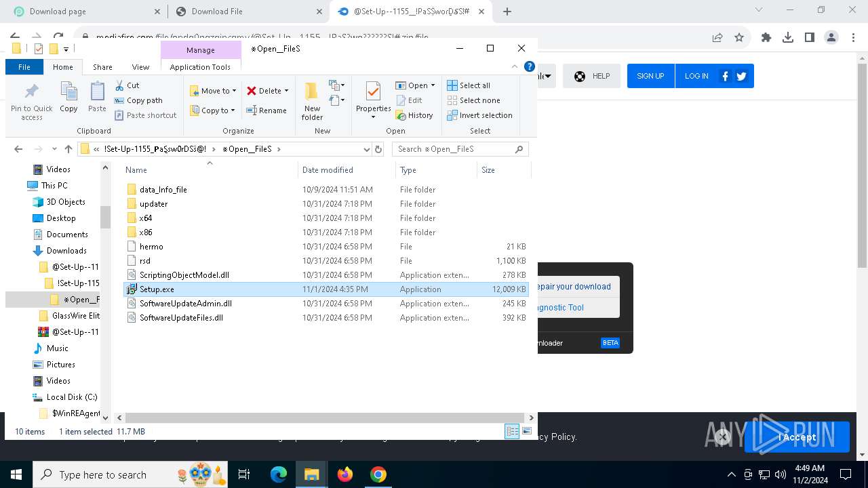Viewport: 868px width, 488px height.
Task: Go up one folder level
Action: [68, 149]
